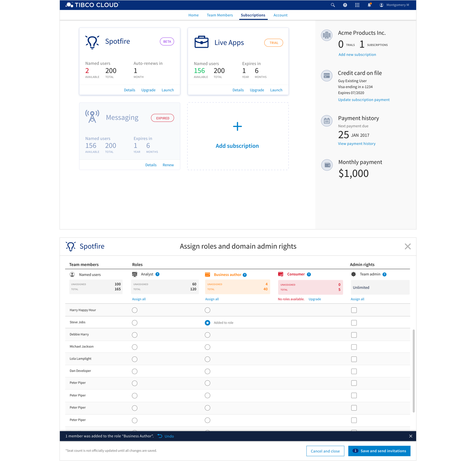Click Assign all under Analyst
476x463 pixels.
[x=139, y=299]
